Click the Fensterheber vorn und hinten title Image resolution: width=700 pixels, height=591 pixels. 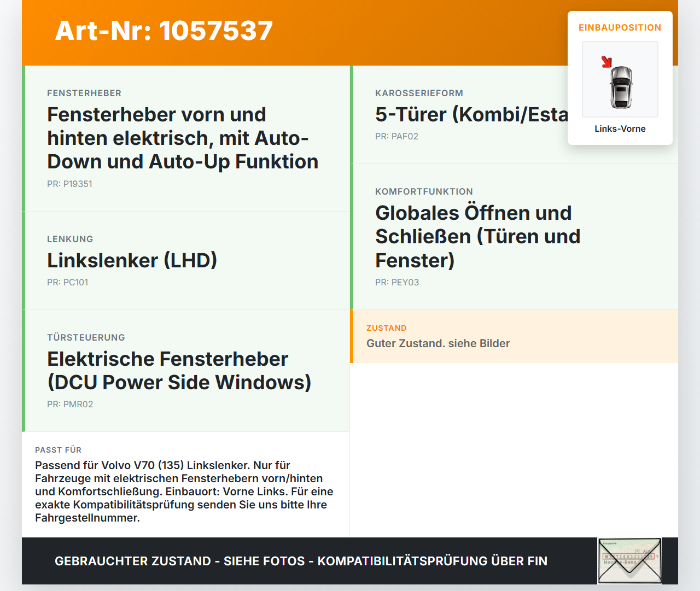[x=183, y=138]
